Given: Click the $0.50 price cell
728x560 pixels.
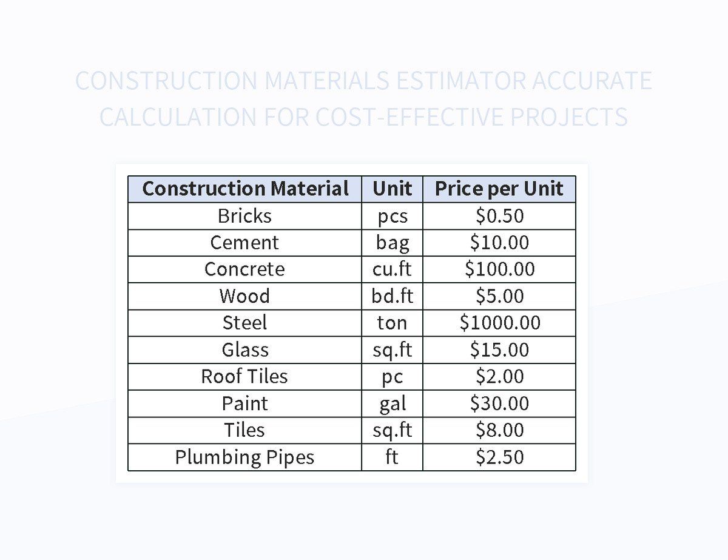Looking at the screenshot, I should (499, 216).
